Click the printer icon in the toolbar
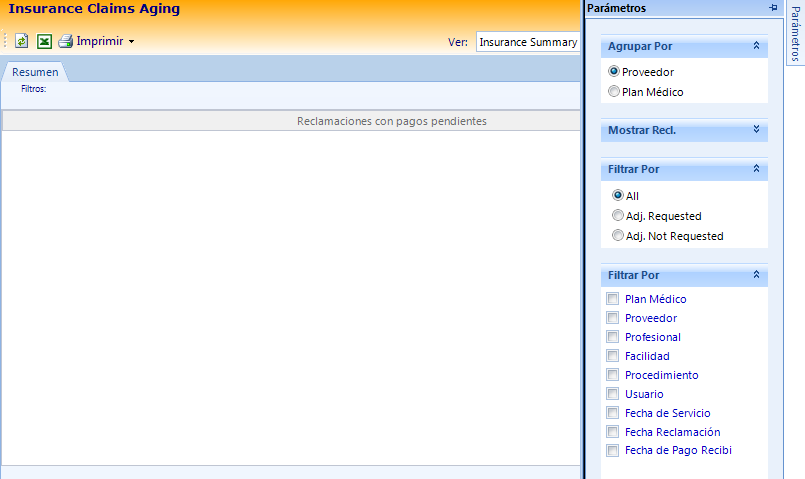Image resolution: width=805 pixels, height=479 pixels. (x=66, y=42)
